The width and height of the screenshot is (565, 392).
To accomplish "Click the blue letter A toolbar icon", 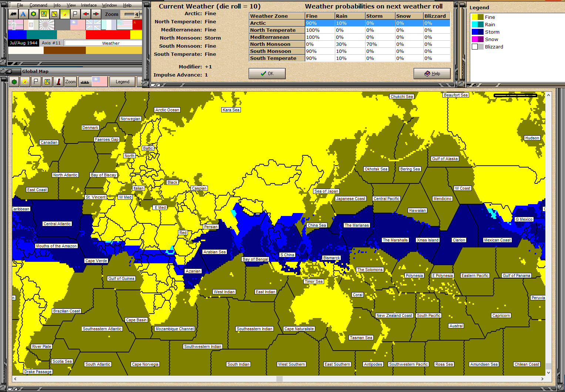I will (23, 14).
